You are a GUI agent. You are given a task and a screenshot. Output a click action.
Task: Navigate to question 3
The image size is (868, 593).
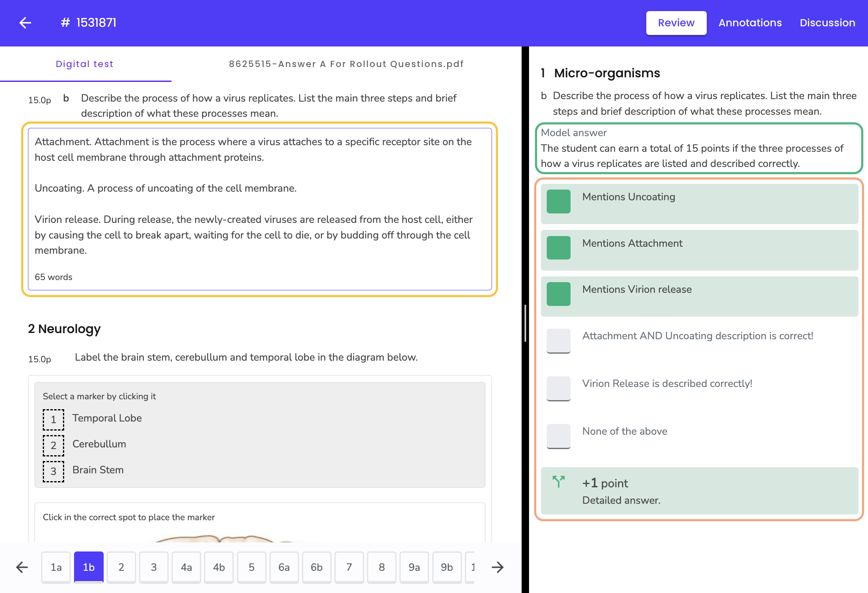click(154, 568)
